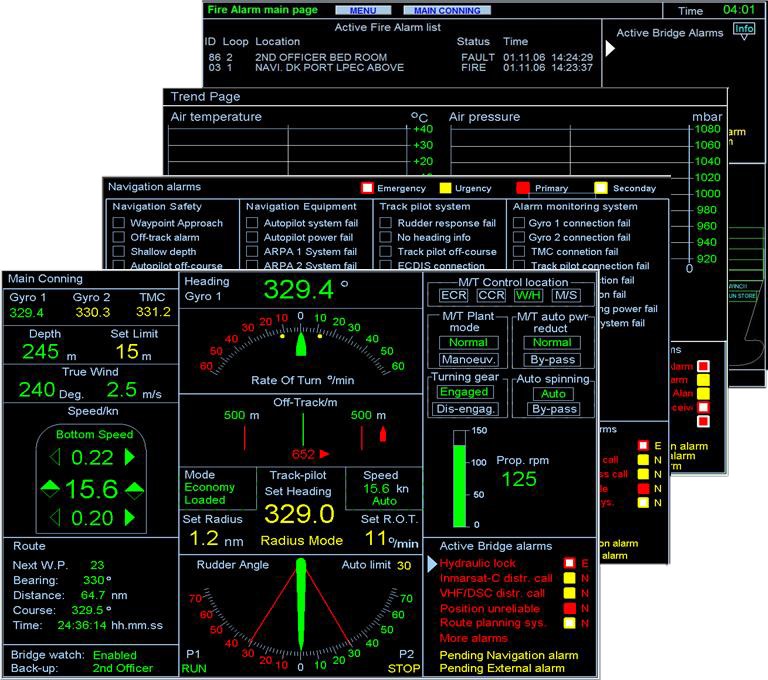
Task: Select CCR control location
Action: tap(491, 295)
